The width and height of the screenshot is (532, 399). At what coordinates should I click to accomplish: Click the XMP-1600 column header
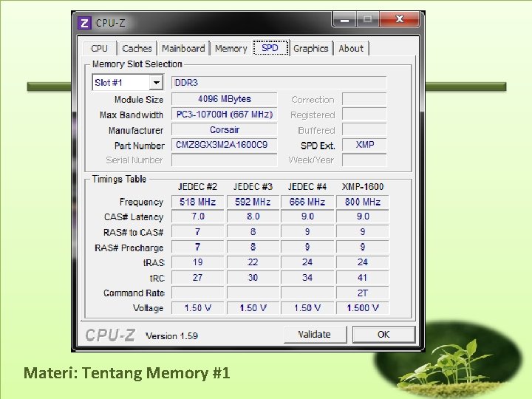[363, 187]
